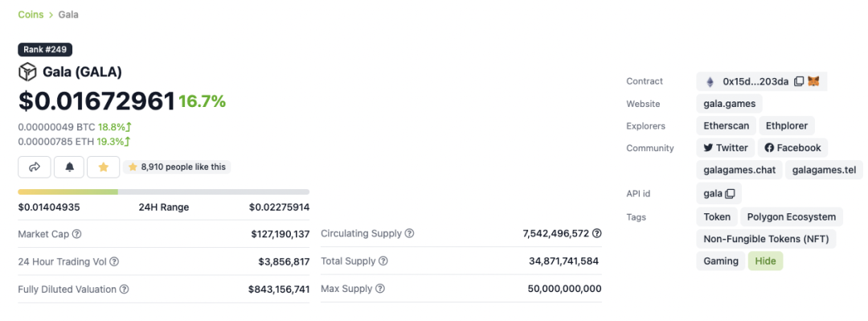Screen dimensions: 868x321
Task: Open the Etherscan explorer link
Action: point(727,126)
